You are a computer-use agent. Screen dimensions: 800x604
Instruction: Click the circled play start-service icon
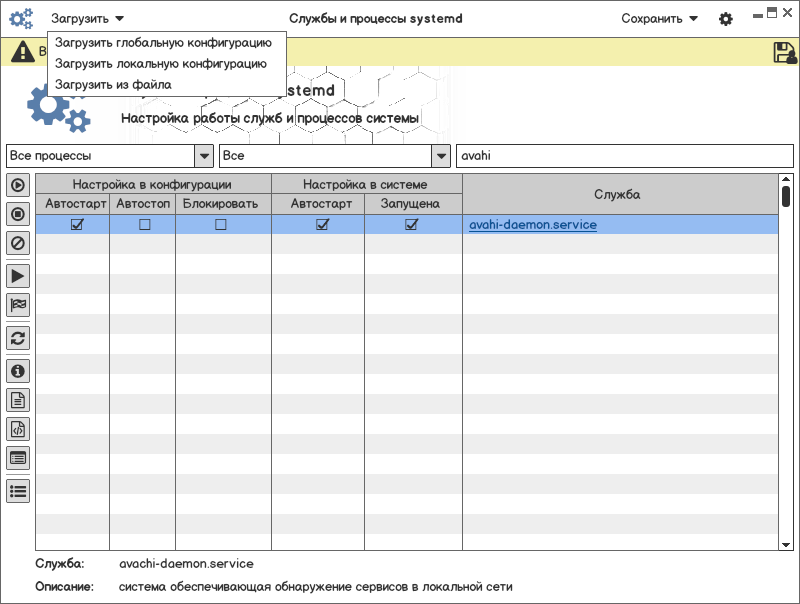18,185
